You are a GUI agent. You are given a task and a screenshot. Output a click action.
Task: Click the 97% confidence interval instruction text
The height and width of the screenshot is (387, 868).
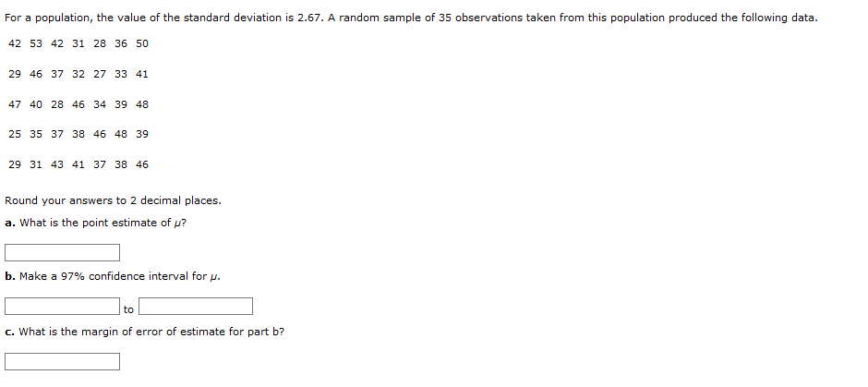click(113, 276)
